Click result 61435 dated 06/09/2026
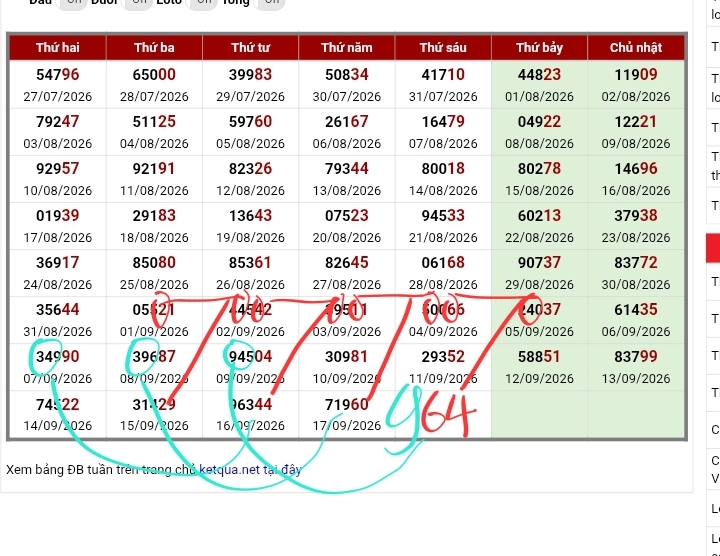 pos(636,320)
